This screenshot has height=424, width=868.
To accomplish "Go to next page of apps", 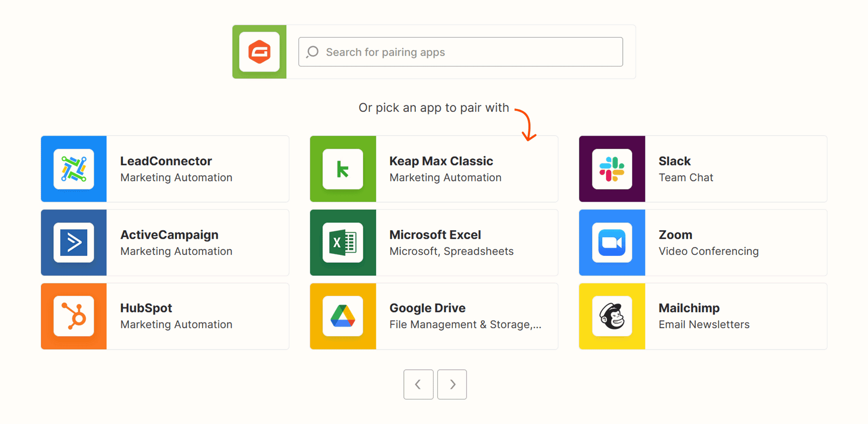I will point(452,385).
